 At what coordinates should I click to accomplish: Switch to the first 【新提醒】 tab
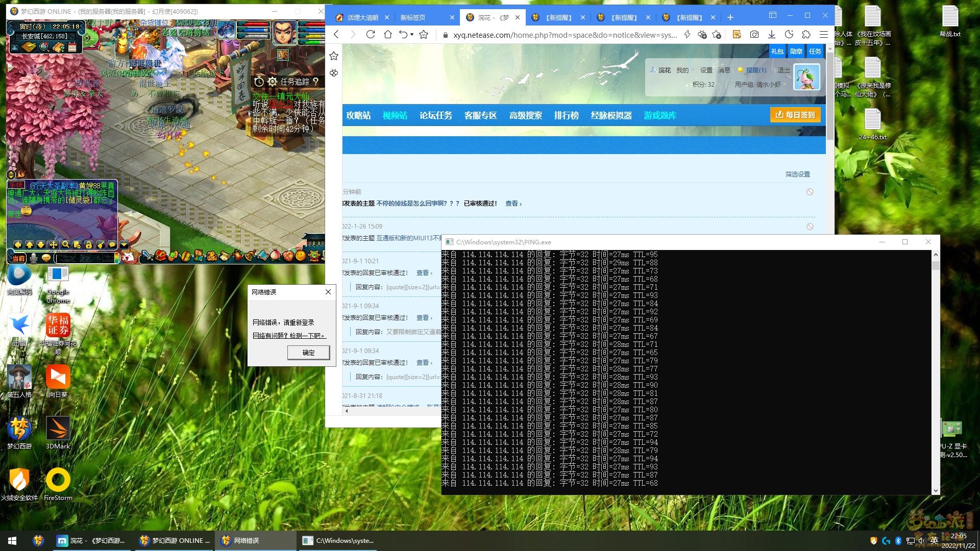[558, 17]
